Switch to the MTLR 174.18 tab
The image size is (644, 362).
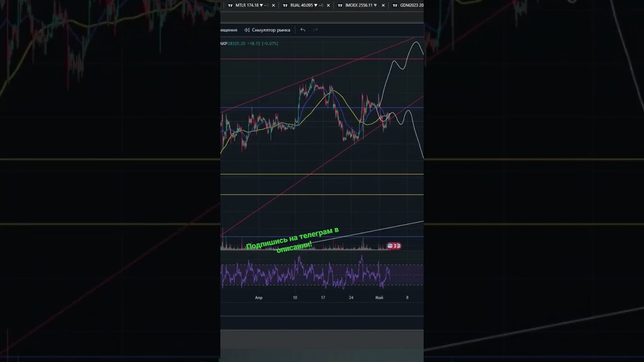coord(251,6)
